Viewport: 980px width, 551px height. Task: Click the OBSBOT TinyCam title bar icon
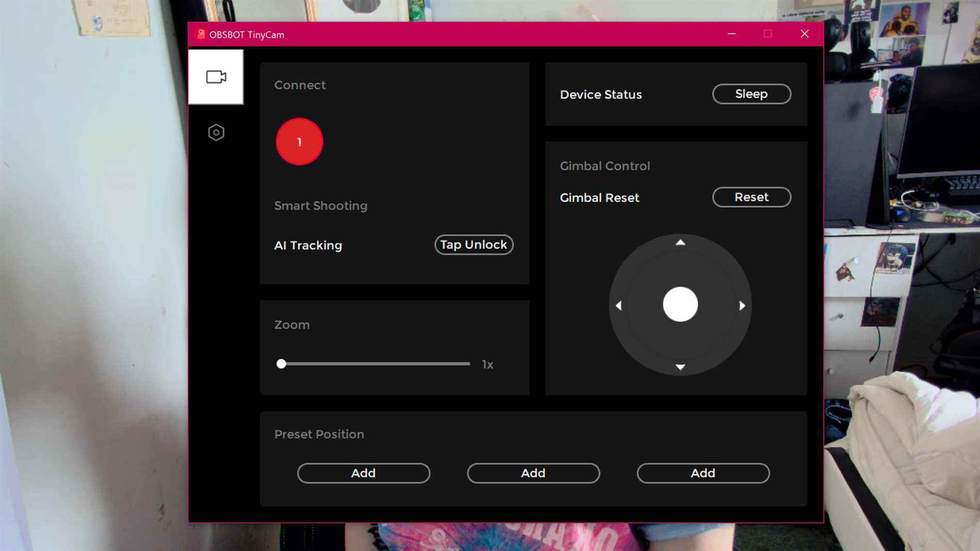tap(201, 35)
